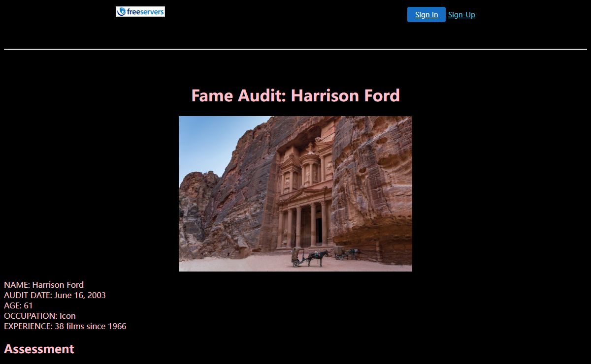Click the Assessment section heading

pos(39,349)
